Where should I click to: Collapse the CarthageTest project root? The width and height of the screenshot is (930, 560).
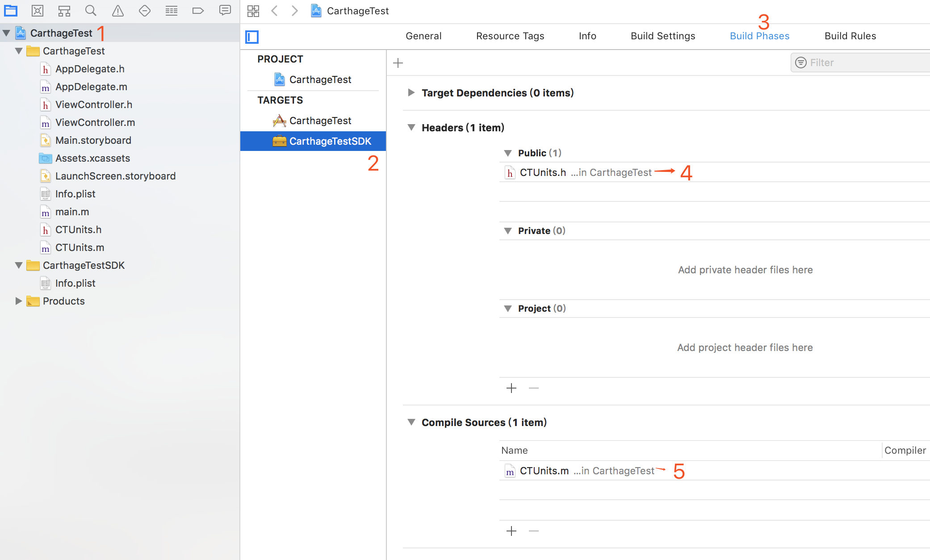(7, 33)
